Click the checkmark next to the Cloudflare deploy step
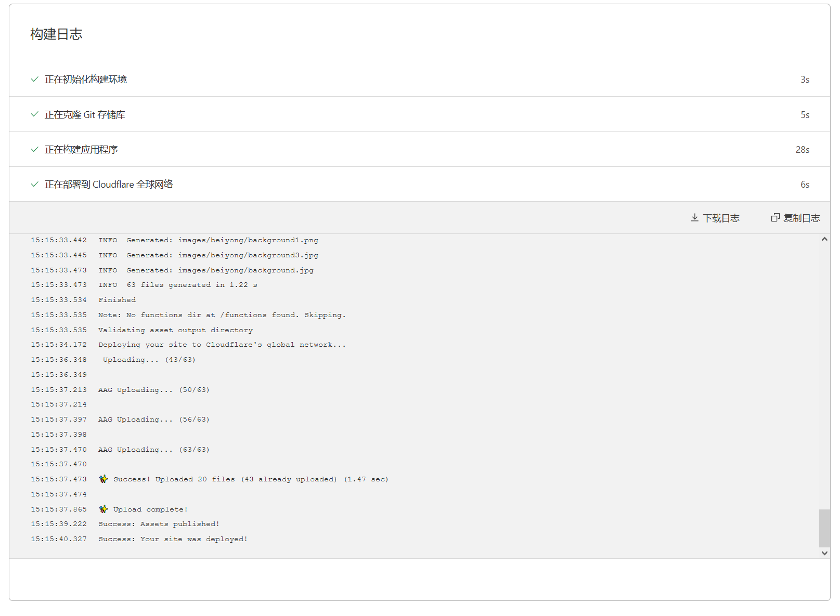Viewport: 840px width, 616px height. (34, 185)
